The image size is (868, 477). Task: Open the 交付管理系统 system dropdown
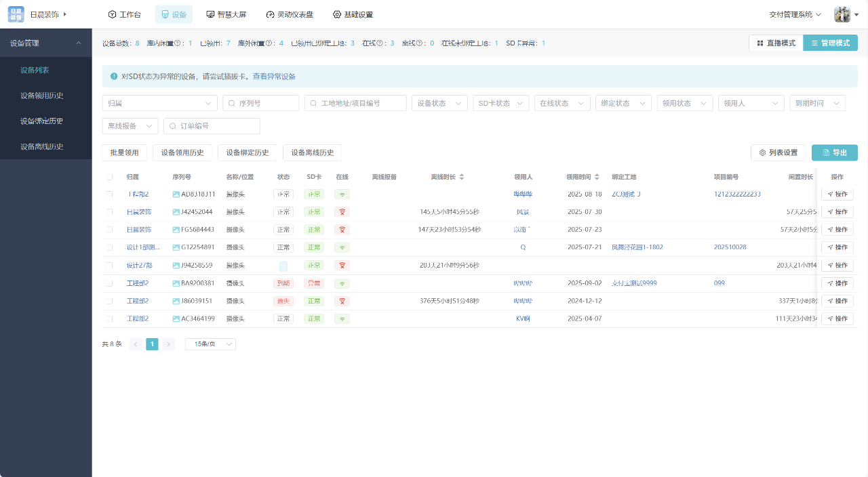(795, 14)
